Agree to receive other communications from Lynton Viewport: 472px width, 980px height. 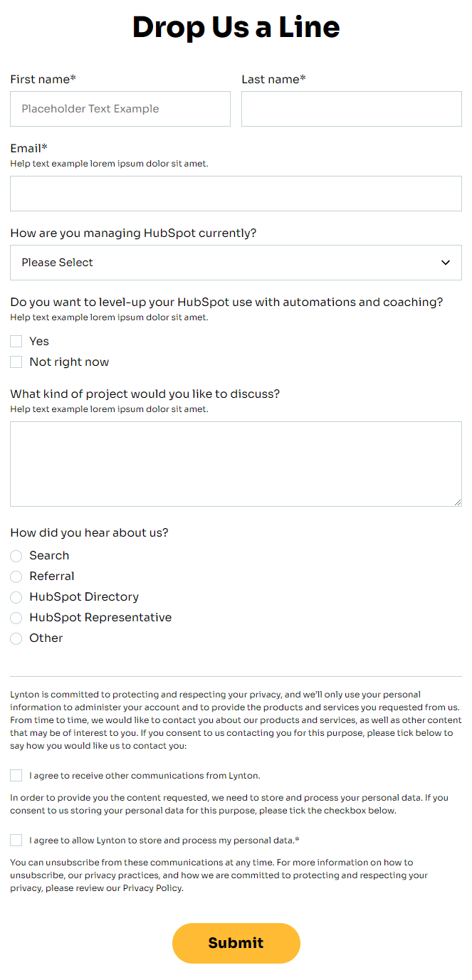(16, 775)
